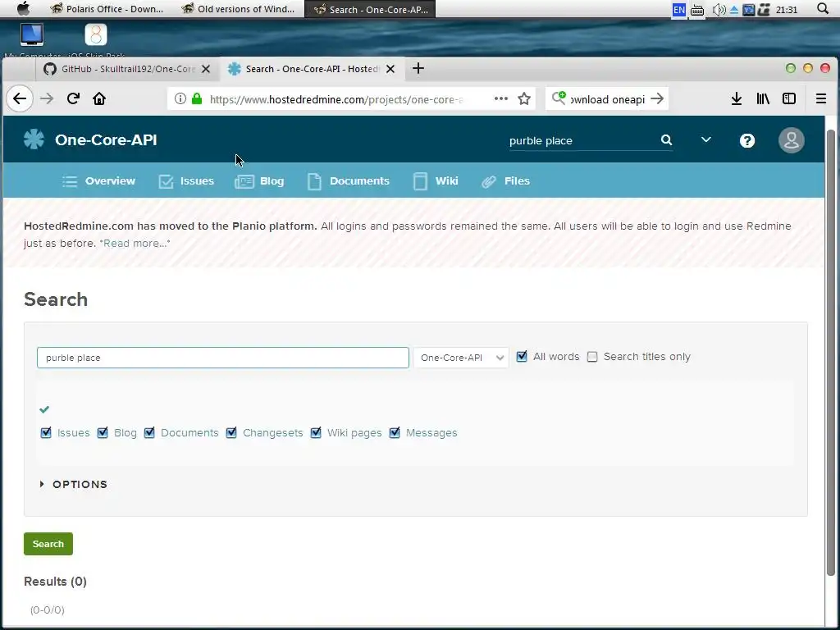Image resolution: width=840 pixels, height=630 pixels.
Task: Click the EN language indicator
Action: [x=678, y=9]
